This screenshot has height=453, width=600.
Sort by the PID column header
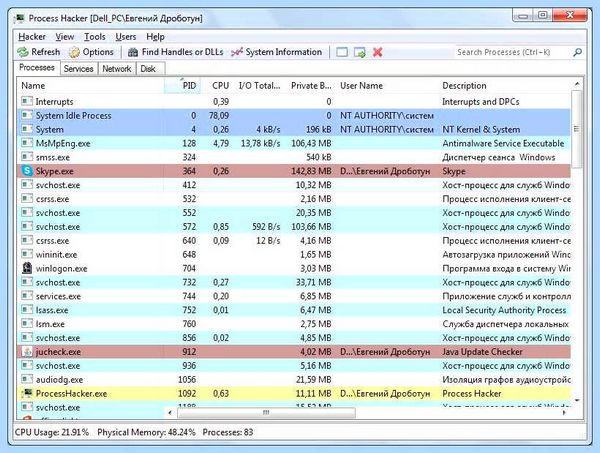(182, 86)
